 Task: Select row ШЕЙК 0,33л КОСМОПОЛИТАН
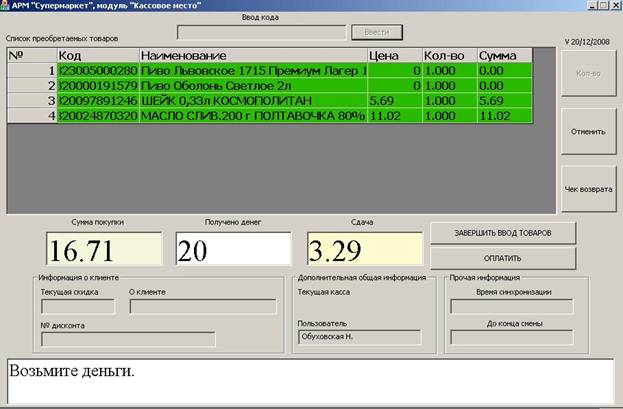(270, 101)
